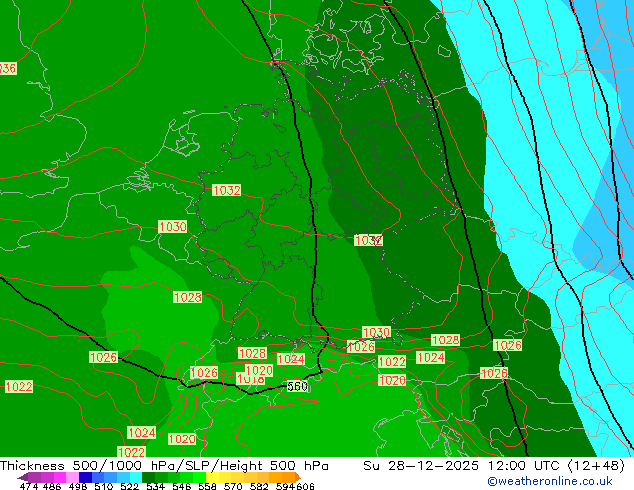Click the purple arrow at legend start
This screenshot has height=490, width=634.
[x=23, y=477]
